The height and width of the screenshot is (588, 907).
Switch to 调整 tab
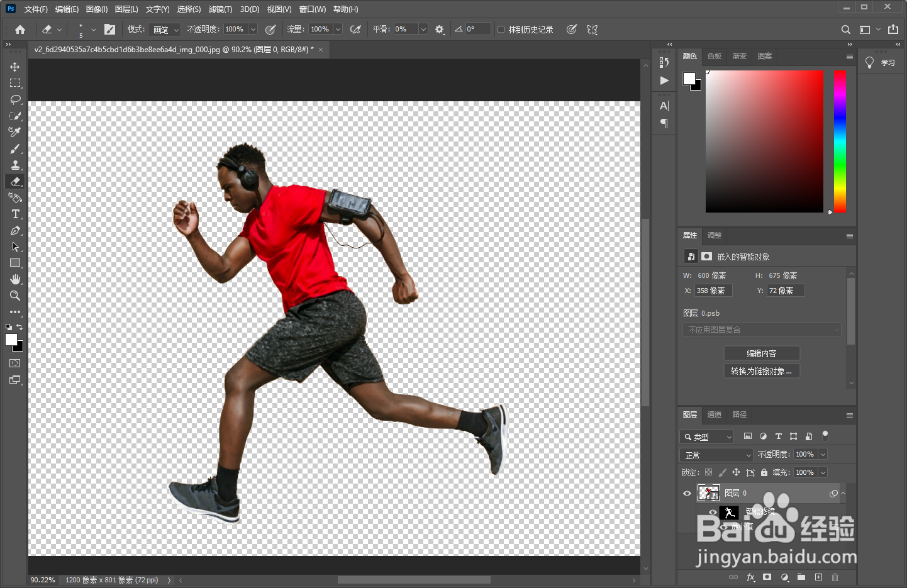pyautogui.click(x=715, y=235)
